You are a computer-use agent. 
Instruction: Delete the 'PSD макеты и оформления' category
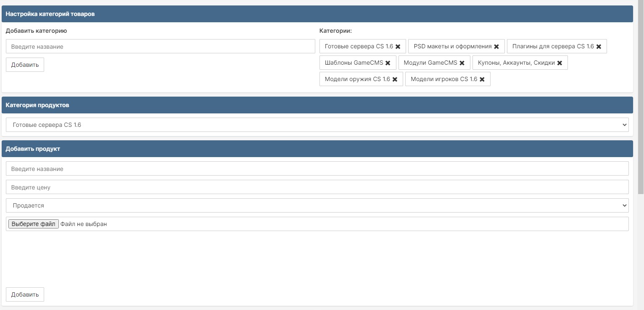pyautogui.click(x=496, y=47)
